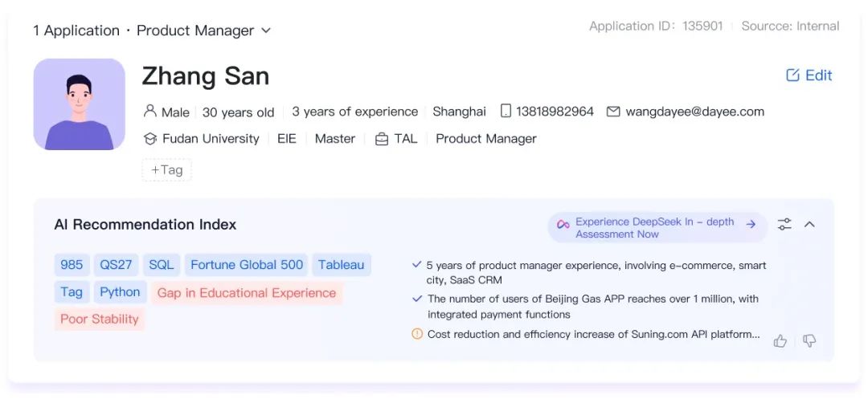Click the Python skill tag
The width and height of the screenshot is (868, 399).
click(x=120, y=292)
